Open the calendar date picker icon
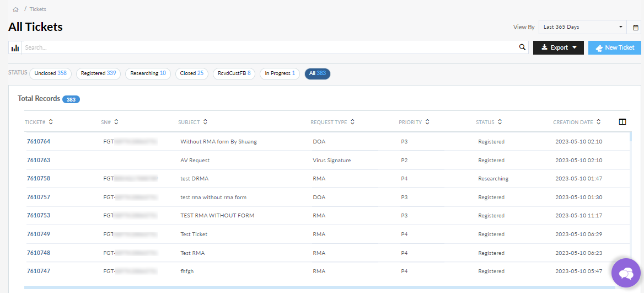Viewport: 644px width, 293px height. pos(635,28)
